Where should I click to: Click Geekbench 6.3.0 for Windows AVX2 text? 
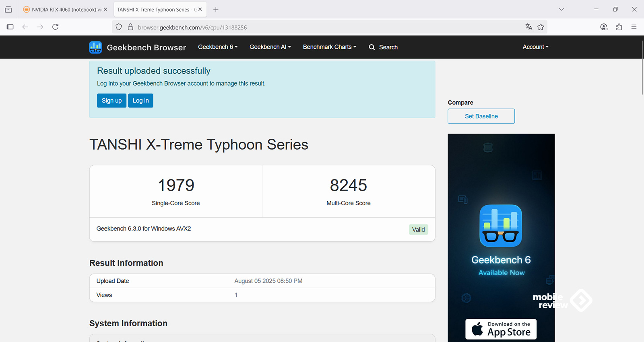click(x=144, y=229)
